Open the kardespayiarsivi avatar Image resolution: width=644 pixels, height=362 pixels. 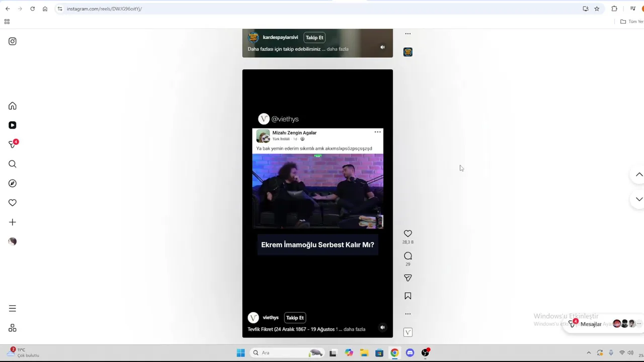253,38
